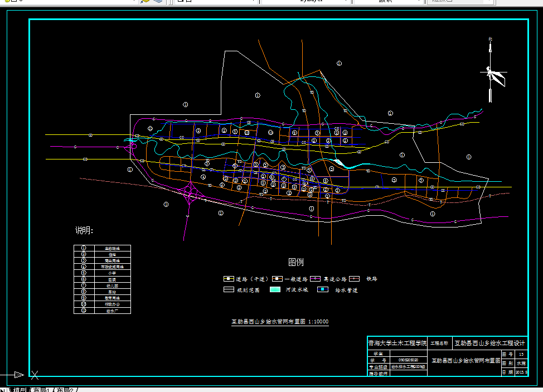Click the 给水厂 table cell
Screen dimensions: 543x392
[113, 311]
